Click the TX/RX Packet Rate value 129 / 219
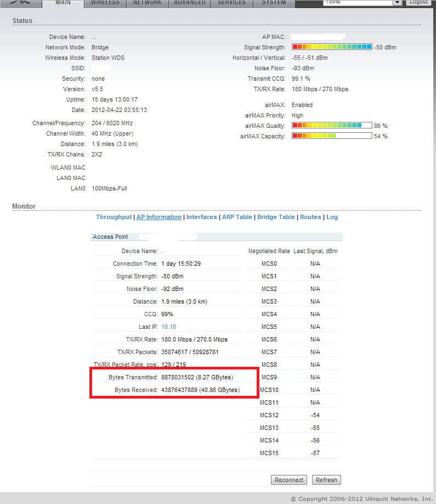The width and height of the screenshot is (436, 504). pos(173,365)
